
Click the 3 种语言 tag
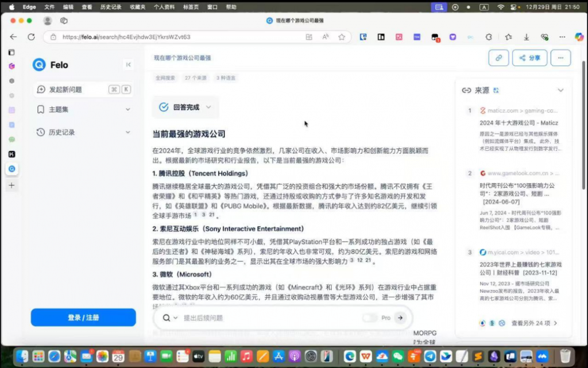226,78
